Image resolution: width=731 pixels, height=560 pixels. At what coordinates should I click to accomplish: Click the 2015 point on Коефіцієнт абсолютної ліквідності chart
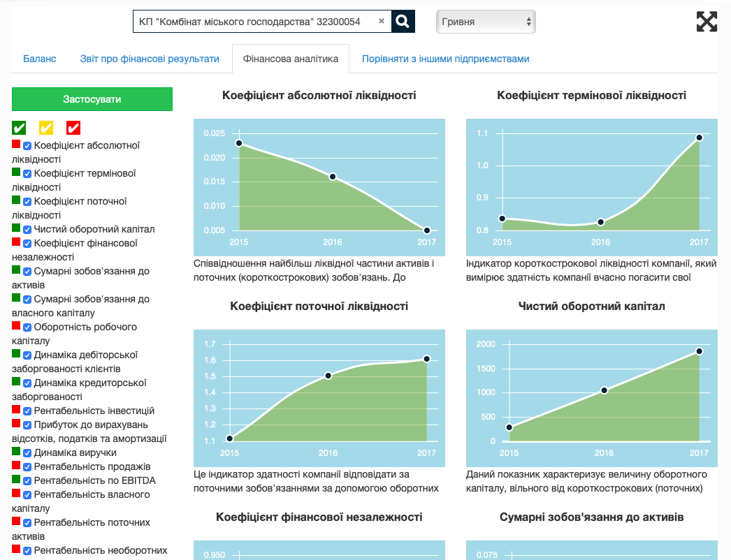(239, 143)
